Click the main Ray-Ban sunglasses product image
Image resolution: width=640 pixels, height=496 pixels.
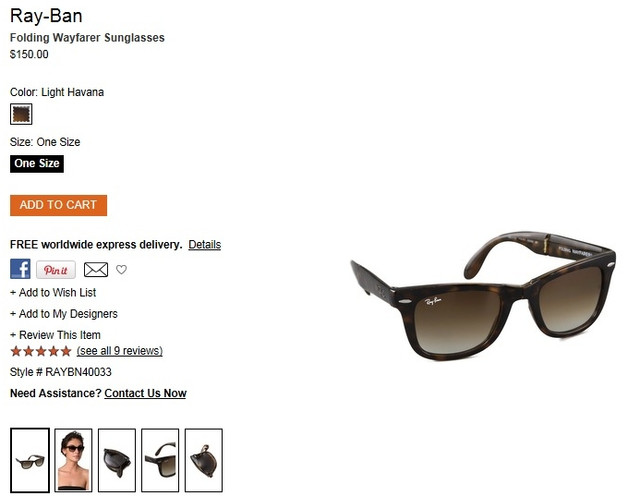pyautogui.click(x=483, y=295)
